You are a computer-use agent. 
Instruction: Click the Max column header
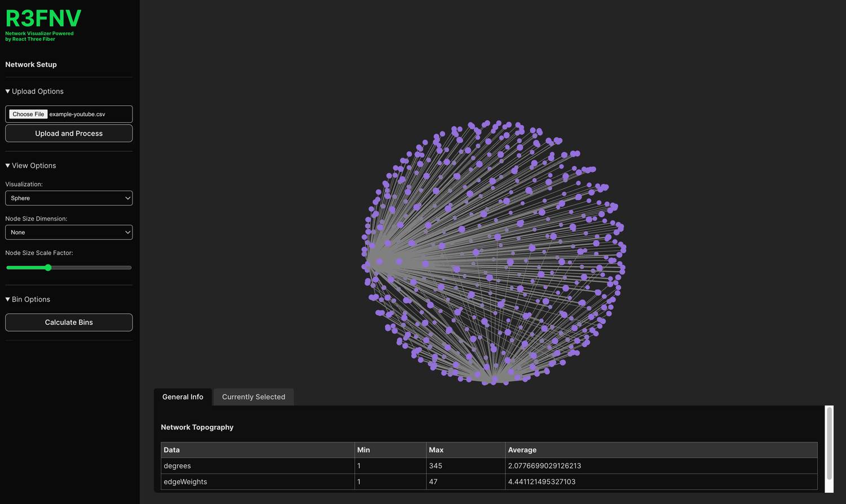[436, 450]
